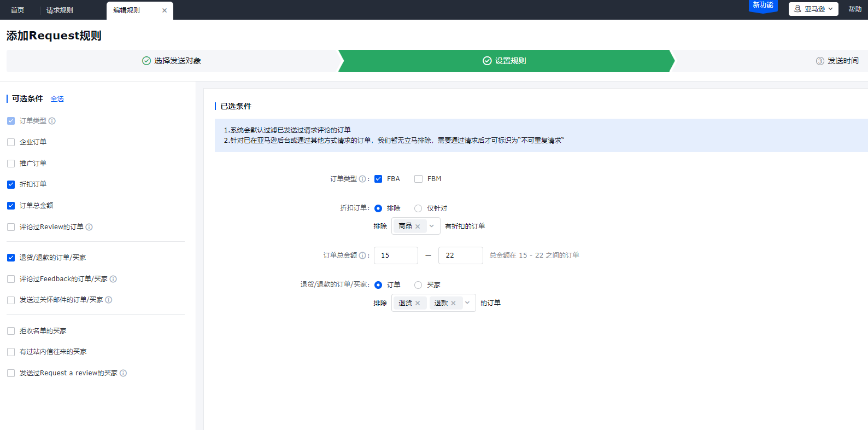The image size is (868, 430).
Task: Remove the 商品 tag from discount dropdown
Action: (418, 226)
